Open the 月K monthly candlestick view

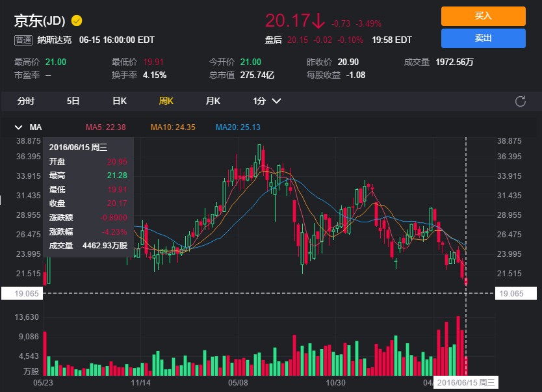pos(213,101)
